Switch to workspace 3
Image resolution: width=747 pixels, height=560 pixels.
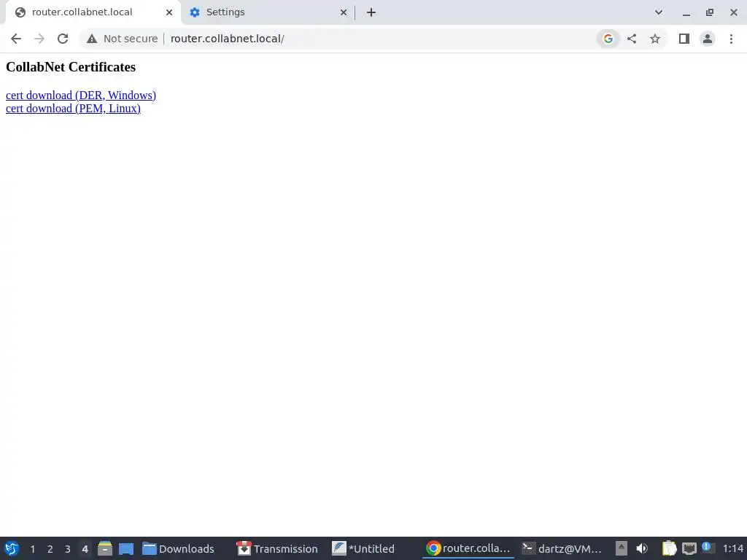pos(68,549)
